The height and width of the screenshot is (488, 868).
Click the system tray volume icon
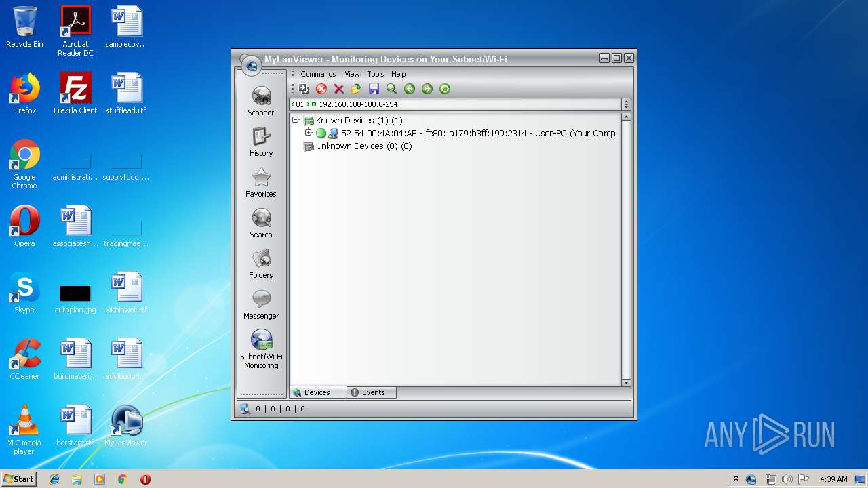pos(787,479)
